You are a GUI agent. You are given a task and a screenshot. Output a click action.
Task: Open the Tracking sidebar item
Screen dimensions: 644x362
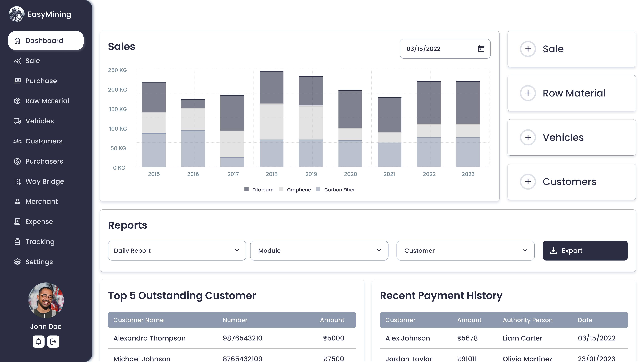[x=40, y=242]
